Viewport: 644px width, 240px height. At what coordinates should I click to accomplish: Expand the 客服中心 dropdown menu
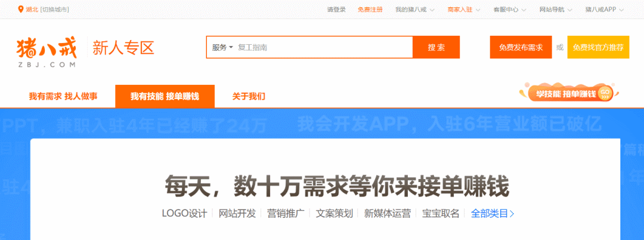point(510,10)
